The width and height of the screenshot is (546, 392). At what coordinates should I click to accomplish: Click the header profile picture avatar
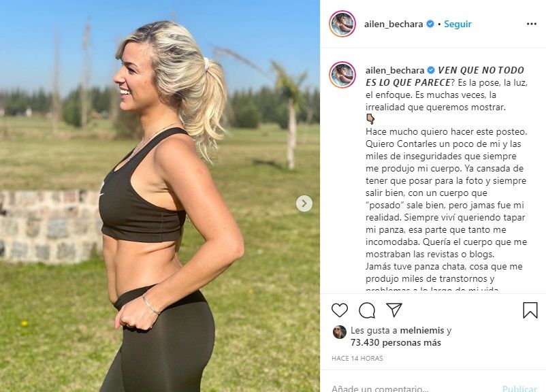click(x=342, y=24)
